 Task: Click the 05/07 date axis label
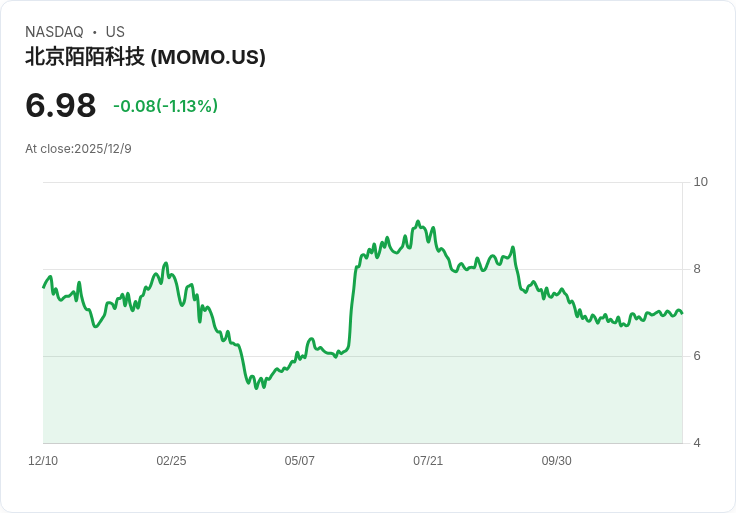coord(299,461)
